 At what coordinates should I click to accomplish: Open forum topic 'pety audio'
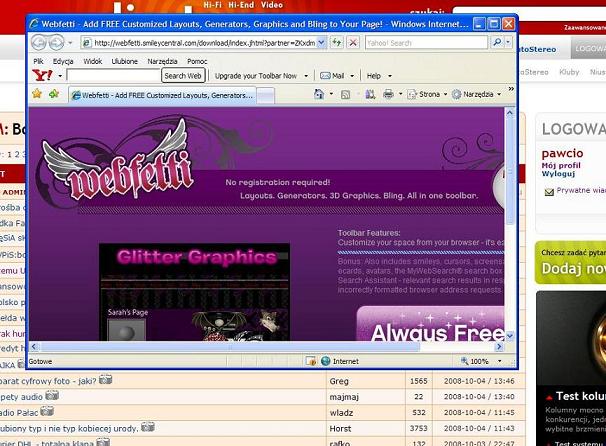coord(21,397)
